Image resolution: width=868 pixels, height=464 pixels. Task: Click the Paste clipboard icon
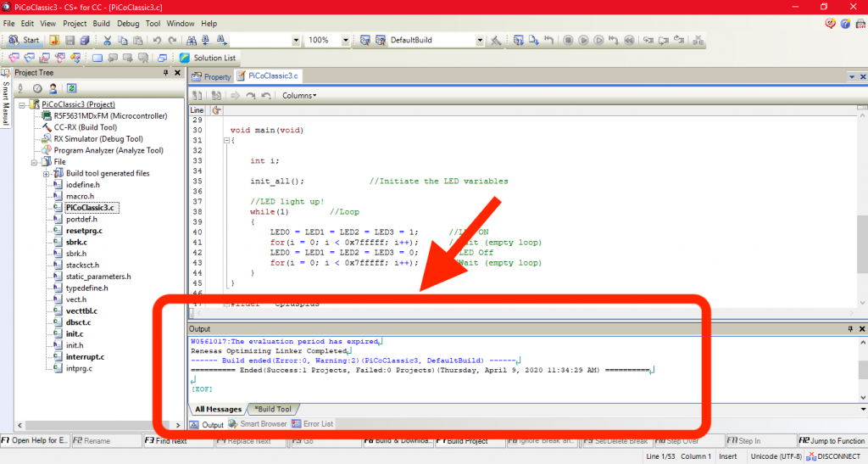(x=138, y=40)
